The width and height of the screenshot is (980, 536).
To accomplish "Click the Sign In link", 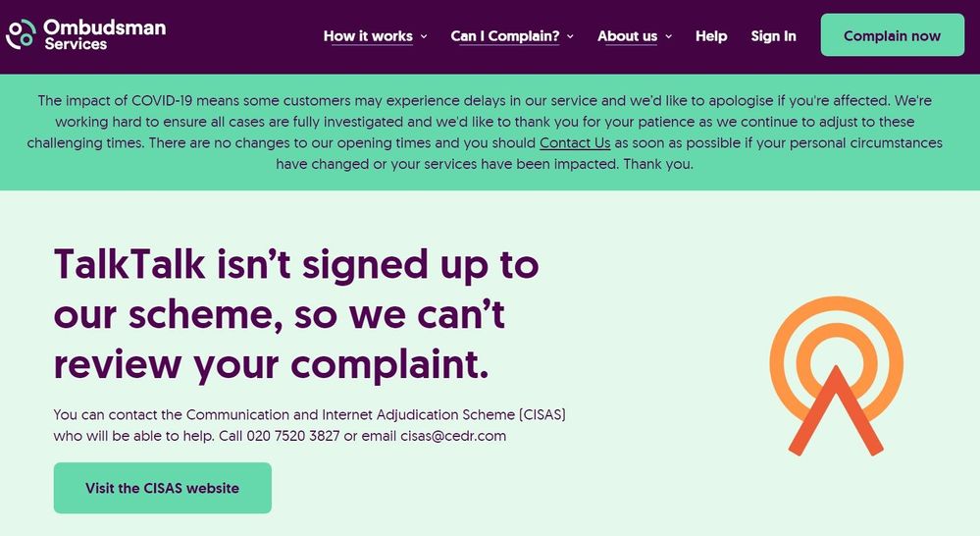I will (773, 36).
